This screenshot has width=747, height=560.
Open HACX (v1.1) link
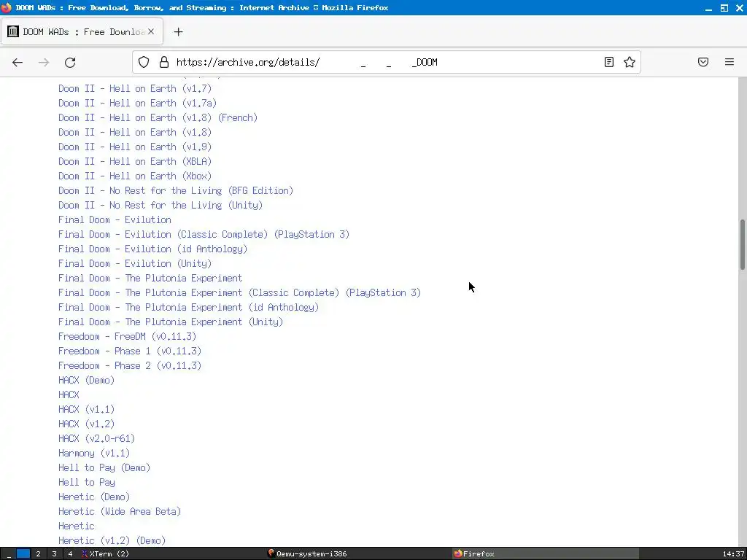[86, 410]
